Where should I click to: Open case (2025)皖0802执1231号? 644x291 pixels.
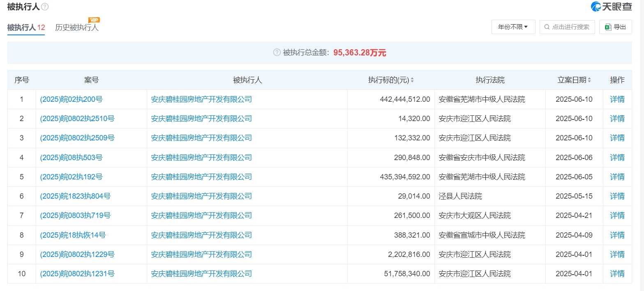pos(77,274)
